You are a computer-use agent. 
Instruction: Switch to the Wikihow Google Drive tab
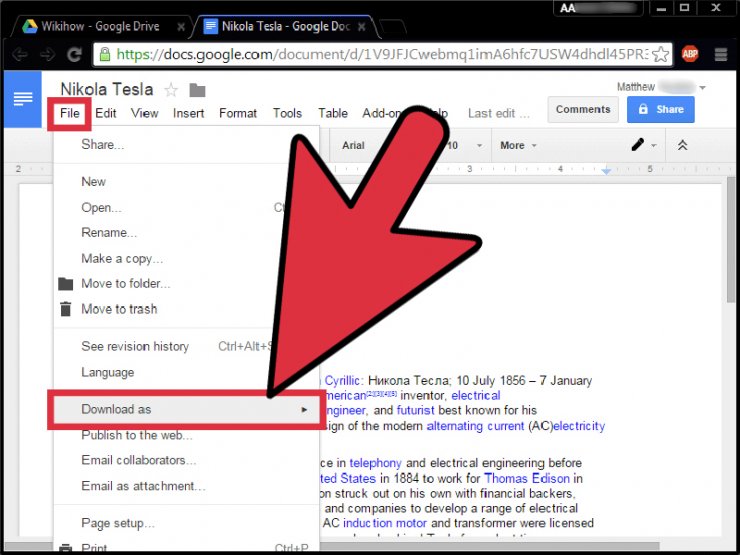pos(100,24)
